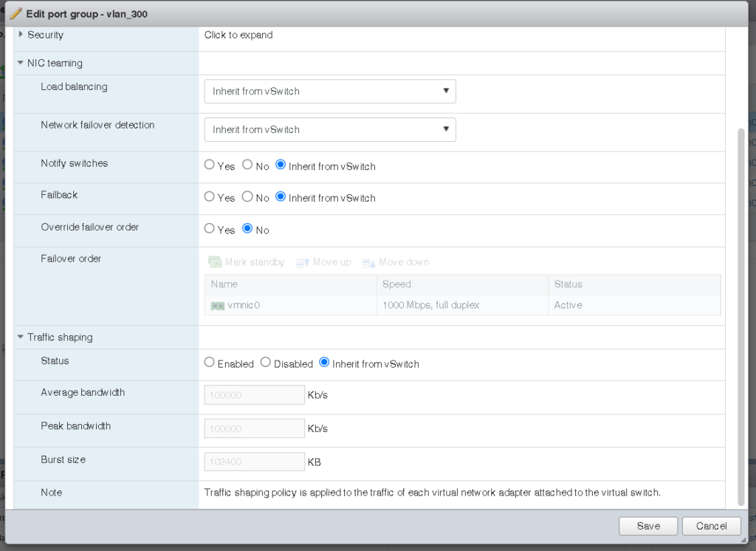Click the Speed column header

click(x=462, y=284)
